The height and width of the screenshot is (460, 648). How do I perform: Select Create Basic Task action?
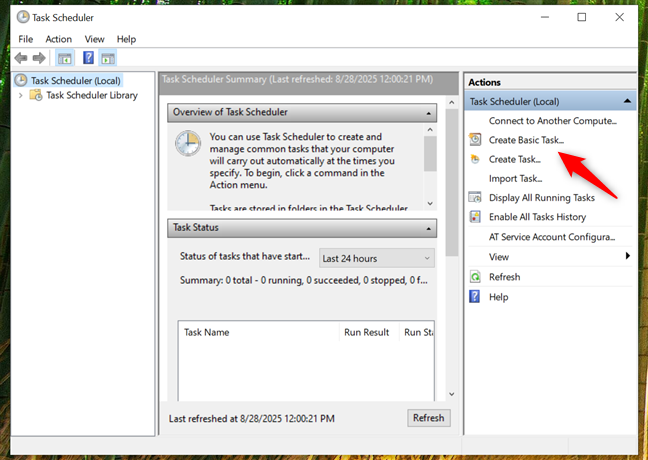[x=526, y=140]
